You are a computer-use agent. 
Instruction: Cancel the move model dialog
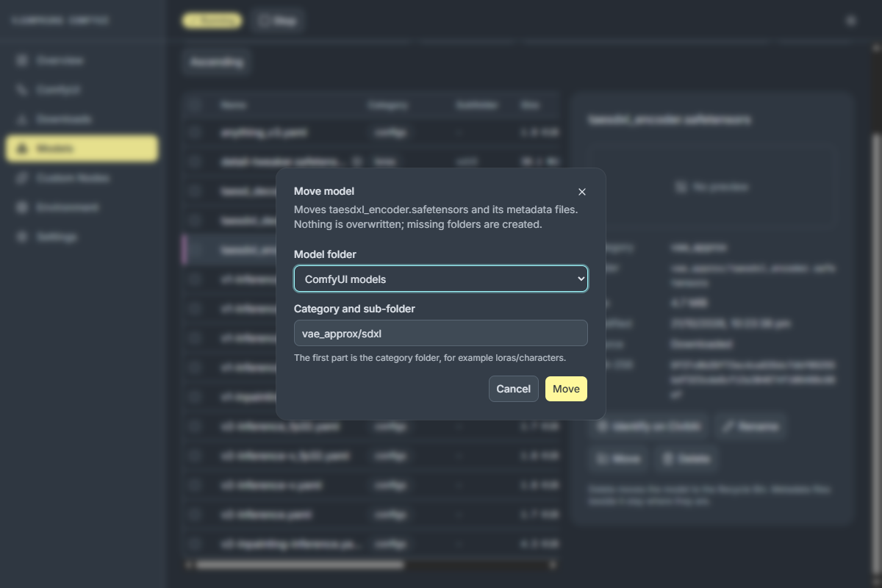pos(513,389)
